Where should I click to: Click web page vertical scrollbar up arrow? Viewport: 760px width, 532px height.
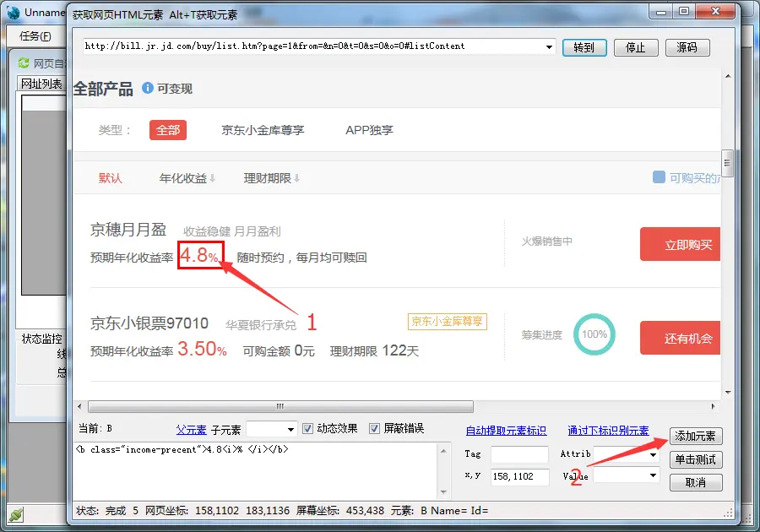point(728,76)
